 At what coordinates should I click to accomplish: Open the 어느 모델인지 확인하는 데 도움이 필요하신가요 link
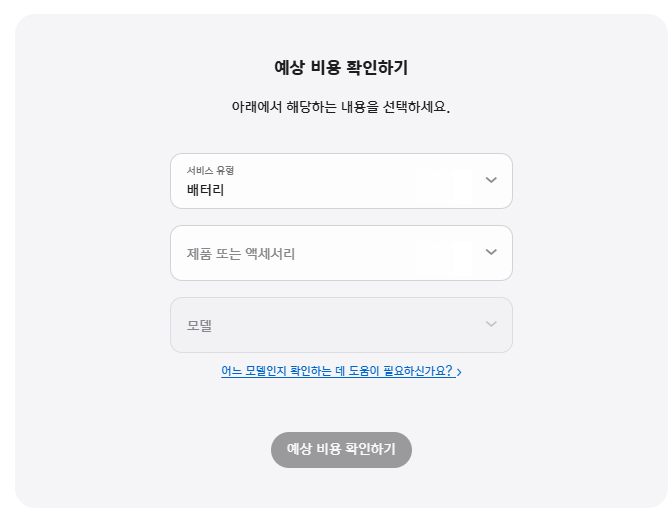[x=336, y=371]
